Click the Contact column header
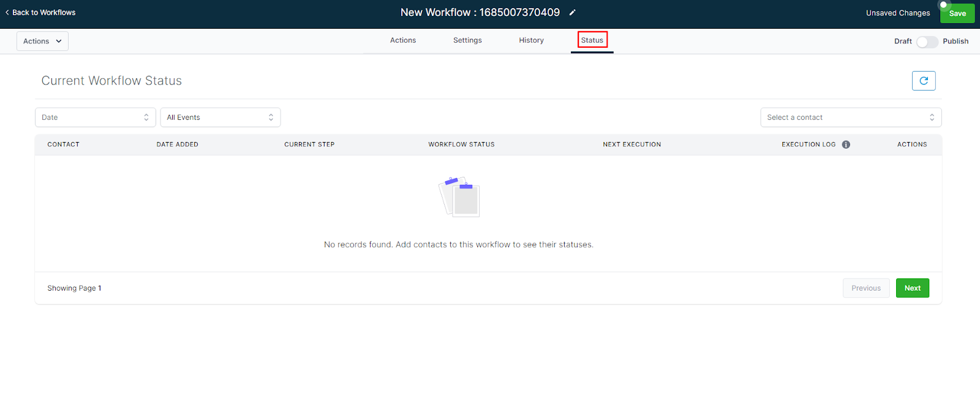 (x=64, y=144)
